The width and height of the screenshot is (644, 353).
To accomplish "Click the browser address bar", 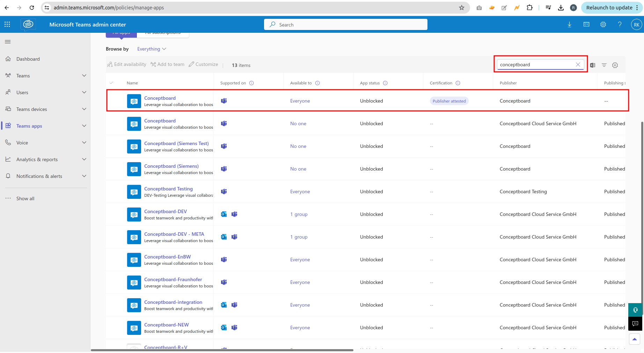I will (x=255, y=8).
